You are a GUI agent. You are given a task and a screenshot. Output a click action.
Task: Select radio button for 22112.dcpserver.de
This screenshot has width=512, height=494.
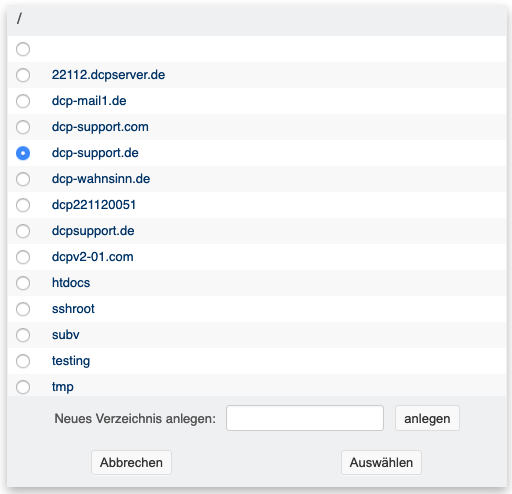[x=23, y=75]
